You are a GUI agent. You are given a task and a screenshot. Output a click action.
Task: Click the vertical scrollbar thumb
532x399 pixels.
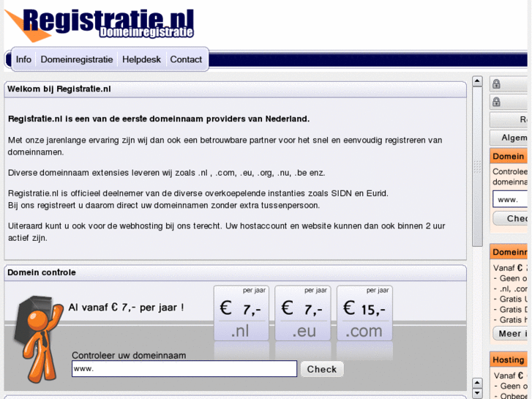(477, 166)
